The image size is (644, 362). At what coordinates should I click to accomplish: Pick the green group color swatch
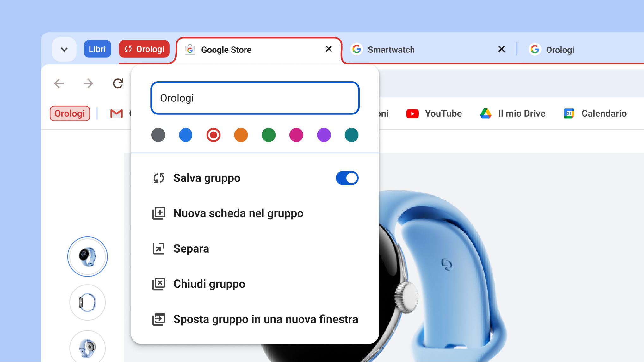tap(269, 135)
